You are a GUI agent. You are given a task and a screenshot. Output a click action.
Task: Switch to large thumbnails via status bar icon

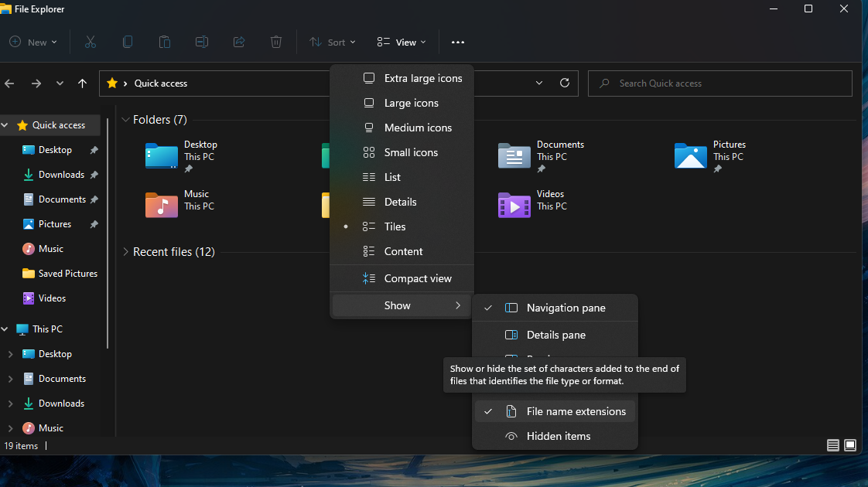[x=850, y=445]
